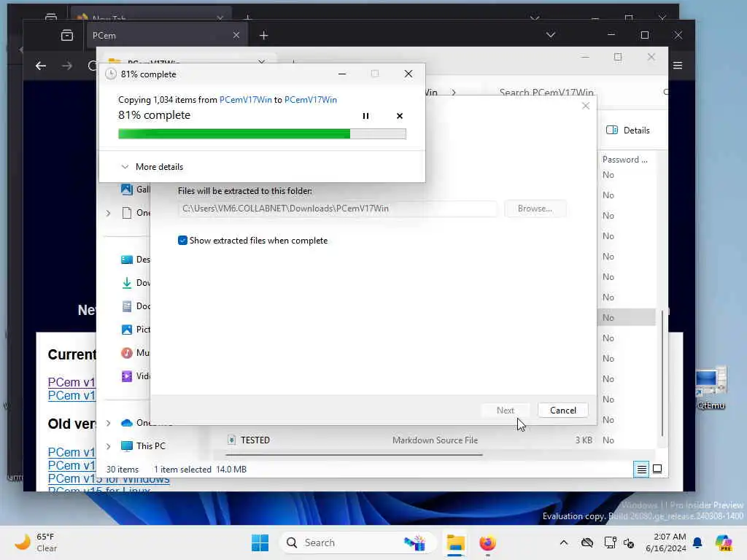Open the notification bell in the tray
Image resolution: width=747 pixels, height=560 pixels.
click(697, 542)
